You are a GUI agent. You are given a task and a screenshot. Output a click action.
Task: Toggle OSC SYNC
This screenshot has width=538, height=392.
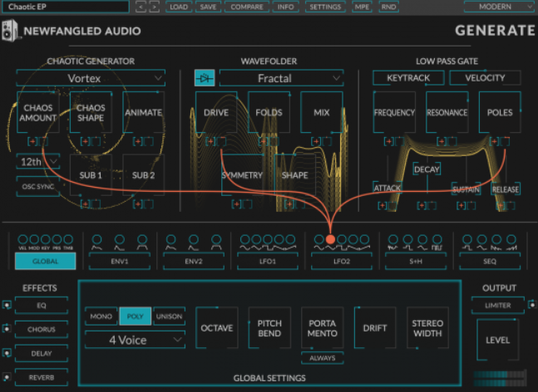pyautogui.click(x=38, y=187)
